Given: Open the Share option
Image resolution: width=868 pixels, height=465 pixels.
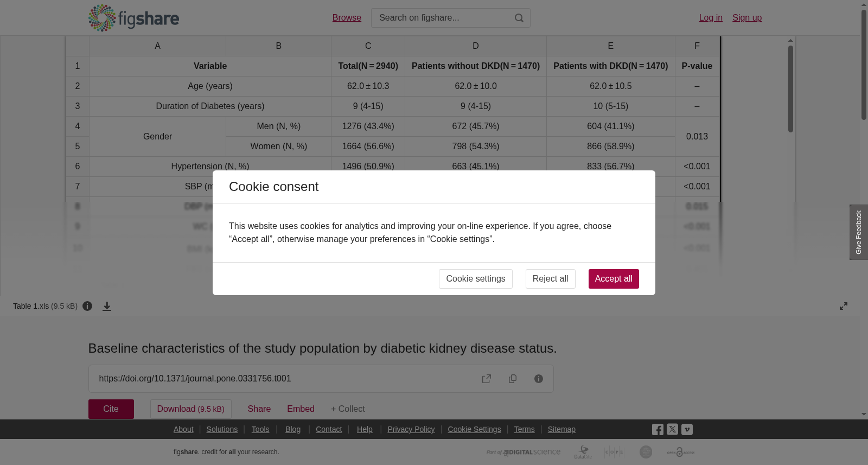Looking at the screenshot, I should (x=259, y=409).
